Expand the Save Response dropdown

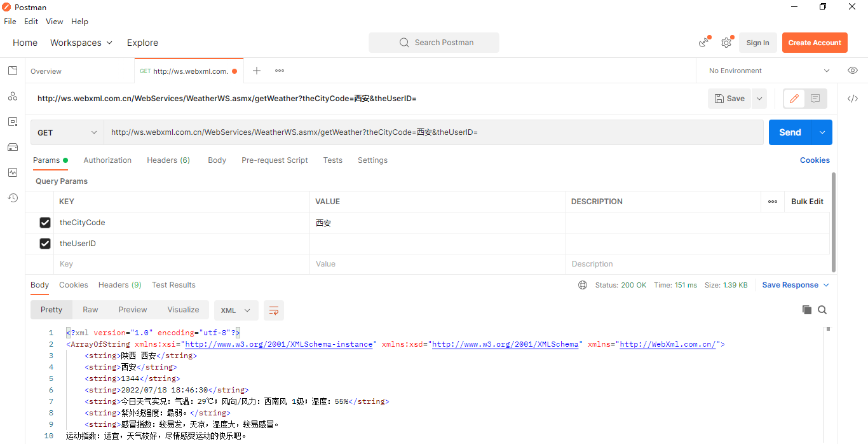point(796,285)
